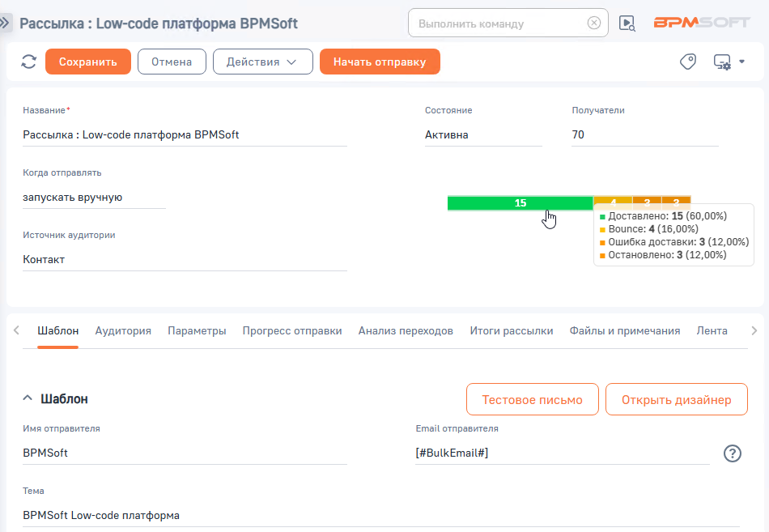Click Открыть дизайнер button

[676, 399]
